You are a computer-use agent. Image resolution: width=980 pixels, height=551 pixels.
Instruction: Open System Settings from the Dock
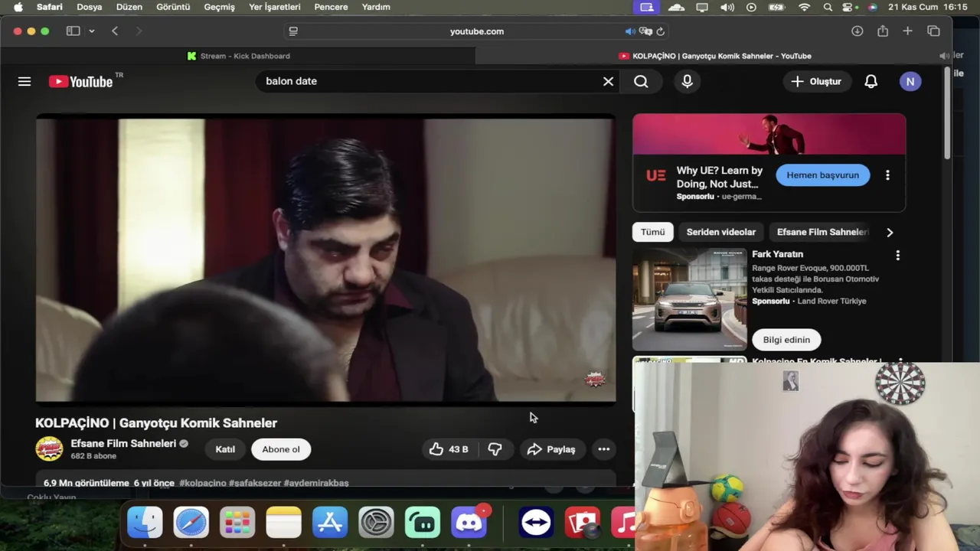(376, 523)
